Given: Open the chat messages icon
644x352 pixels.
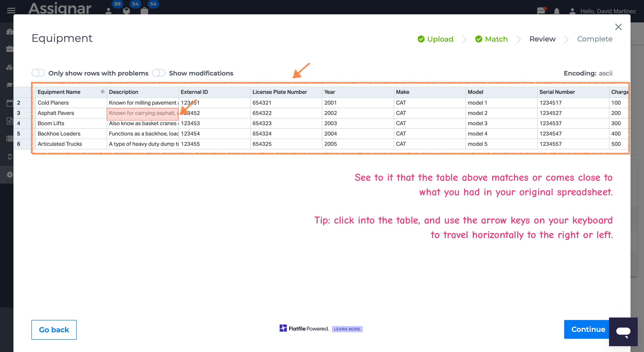Looking at the screenshot, I should 541,11.
